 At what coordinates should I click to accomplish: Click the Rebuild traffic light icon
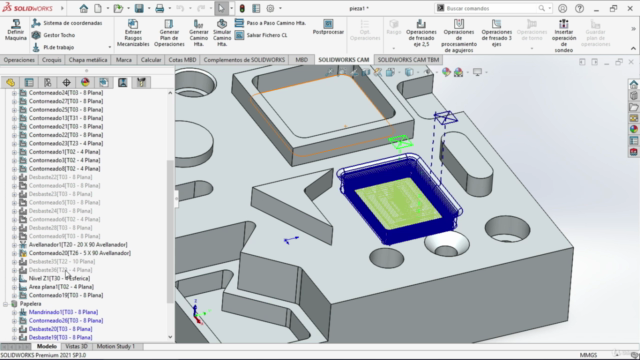coord(242,8)
